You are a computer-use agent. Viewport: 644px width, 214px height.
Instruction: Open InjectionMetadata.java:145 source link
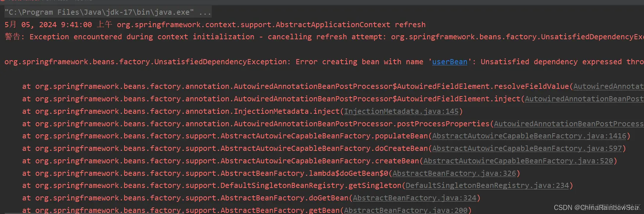[x=401, y=111]
